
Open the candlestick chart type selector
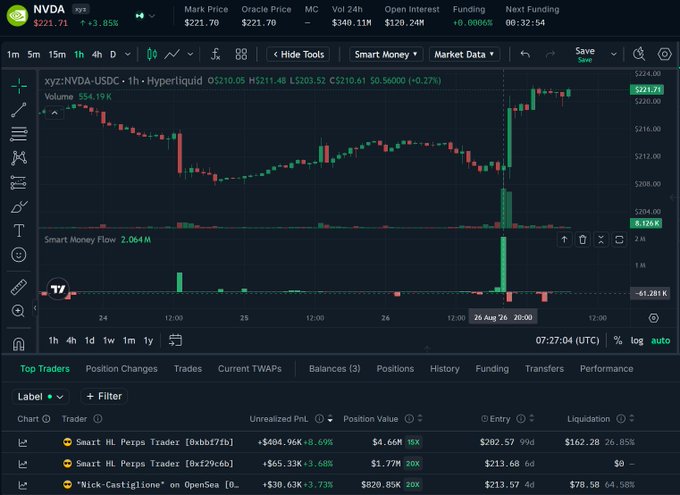[152, 54]
